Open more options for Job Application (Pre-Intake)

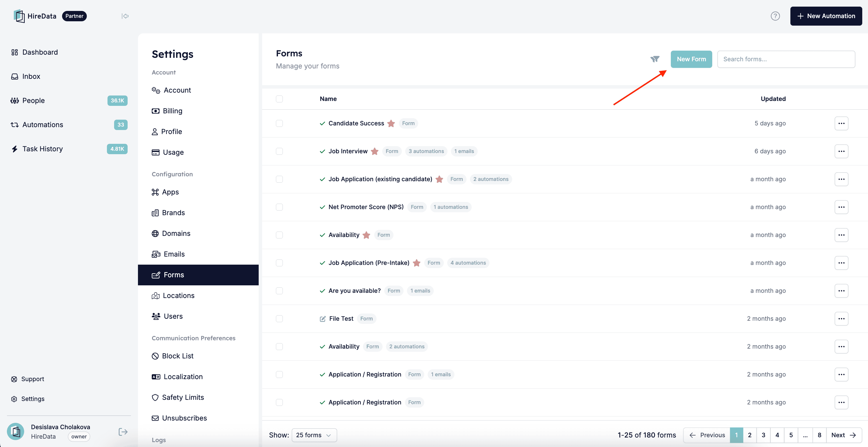tap(841, 263)
